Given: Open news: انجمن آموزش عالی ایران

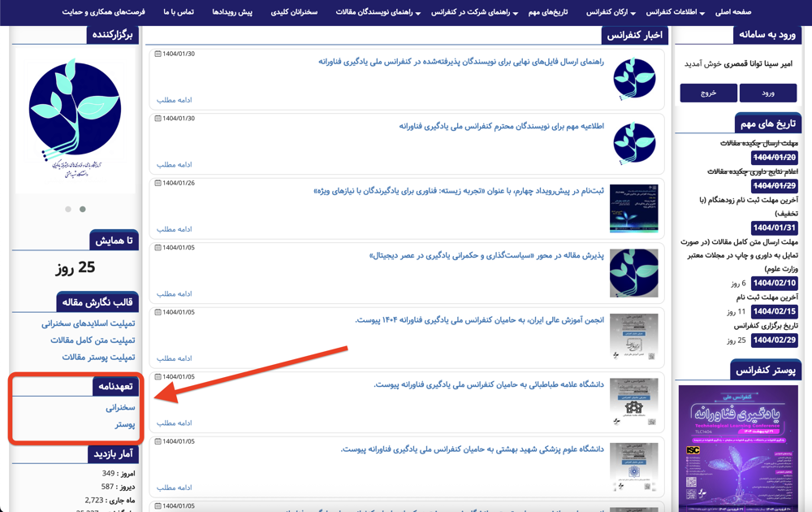Looking at the screenshot, I should 480,320.
